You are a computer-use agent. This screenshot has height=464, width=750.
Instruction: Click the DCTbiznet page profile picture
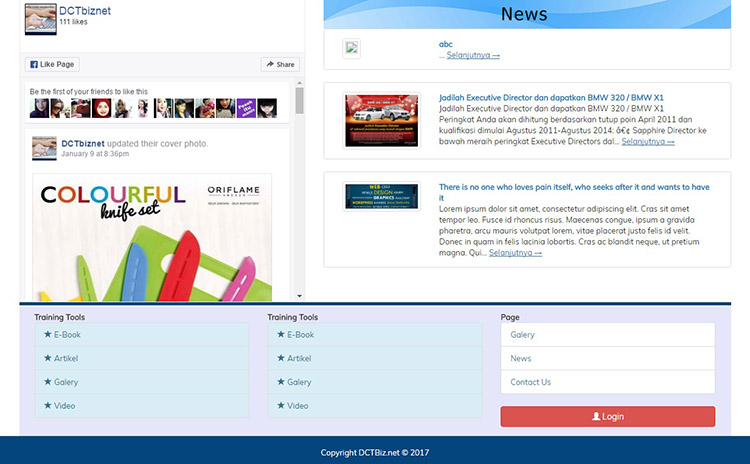click(x=40, y=20)
